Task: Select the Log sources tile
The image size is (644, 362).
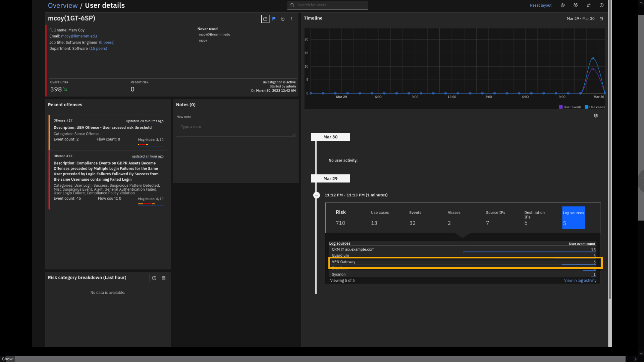Action: tap(573, 218)
